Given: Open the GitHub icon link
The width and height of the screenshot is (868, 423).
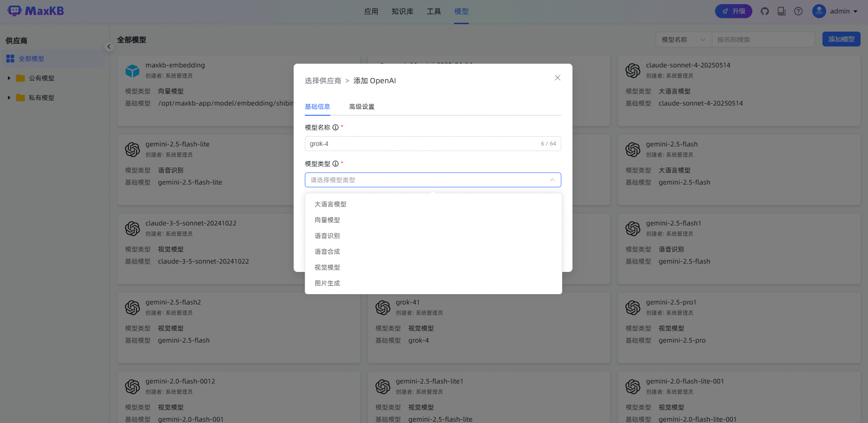Looking at the screenshot, I should pos(765,11).
